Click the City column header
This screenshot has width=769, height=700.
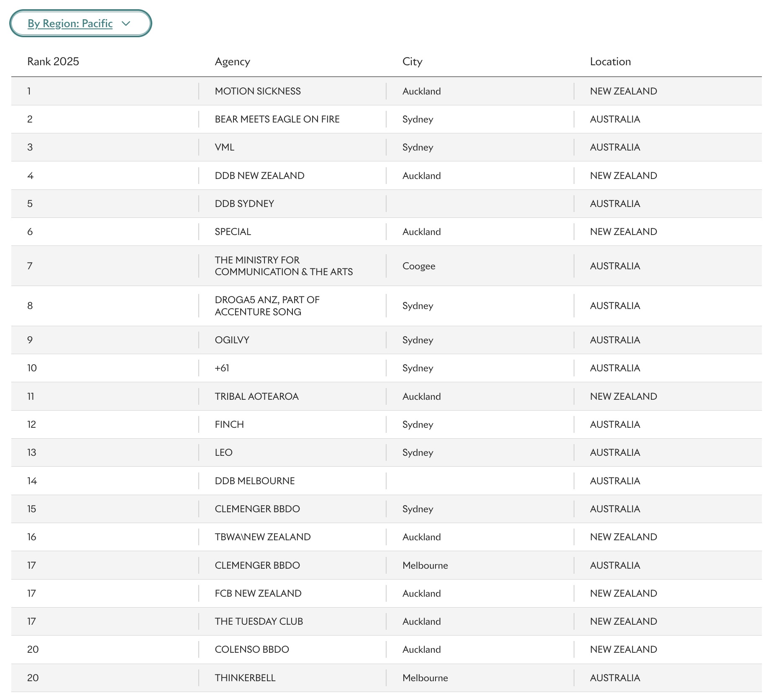412,61
